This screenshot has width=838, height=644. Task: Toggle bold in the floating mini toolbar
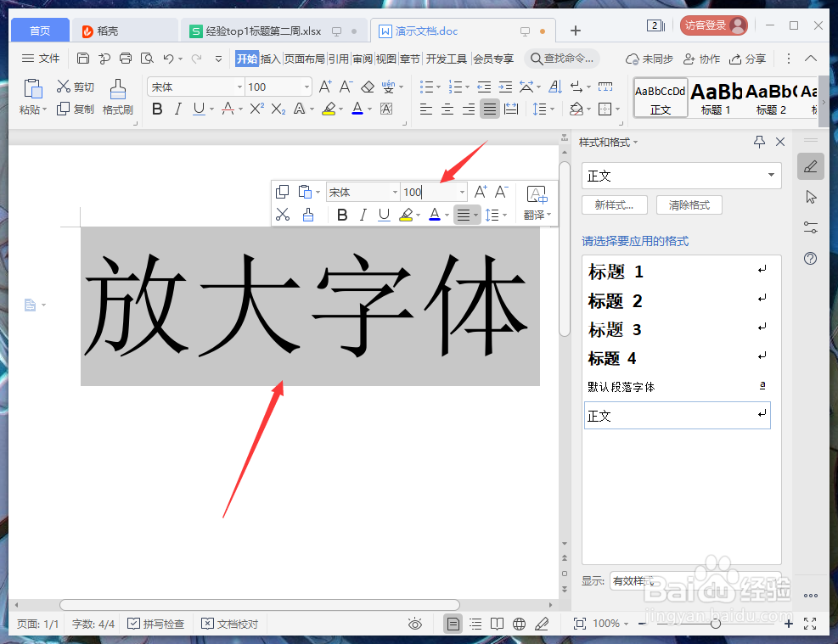coord(342,215)
